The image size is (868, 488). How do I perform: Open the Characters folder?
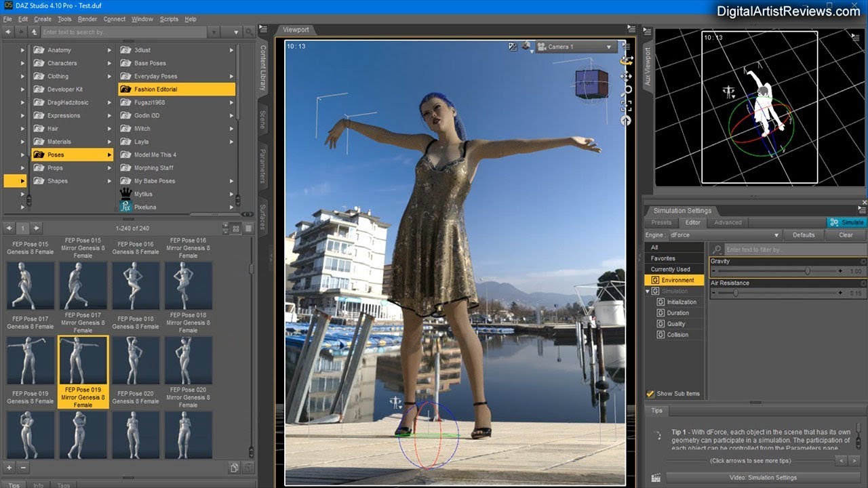[62, 63]
